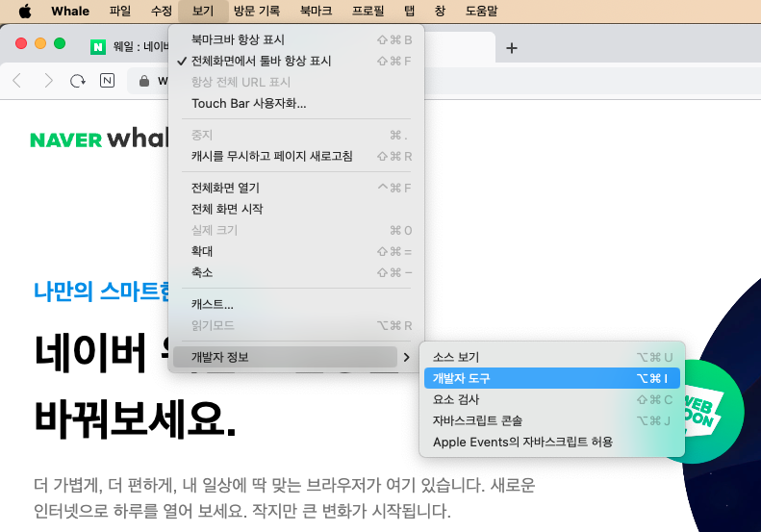
Task: Select 전체 화면 시작 item
Action: pyautogui.click(x=296, y=209)
